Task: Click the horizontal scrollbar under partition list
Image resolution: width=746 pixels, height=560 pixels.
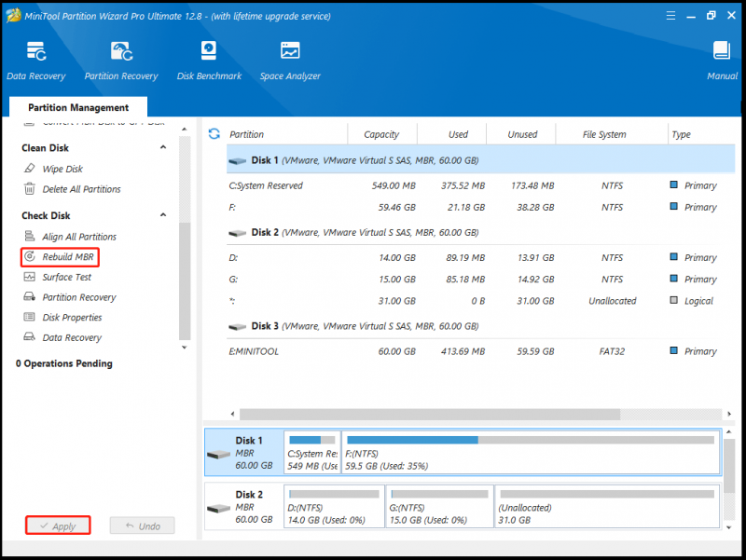Action: tap(430, 414)
